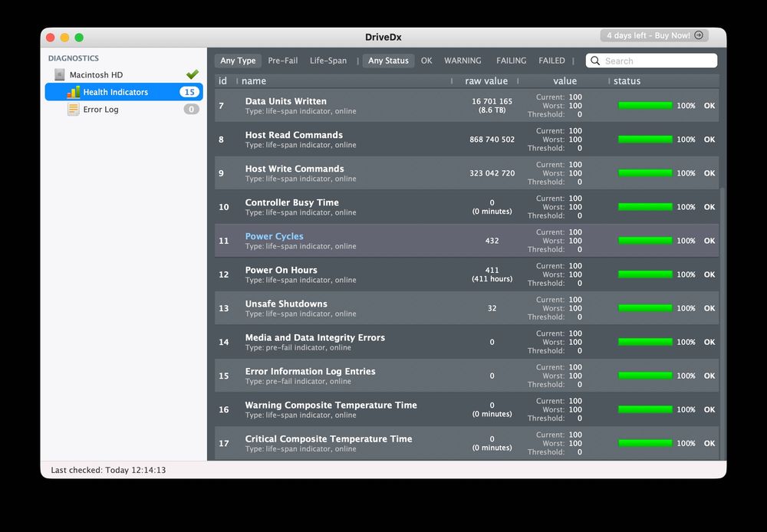The height and width of the screenshot is (532, 767).
Task: Filter indicators by OK status
Action: click(x=426, y=61)
